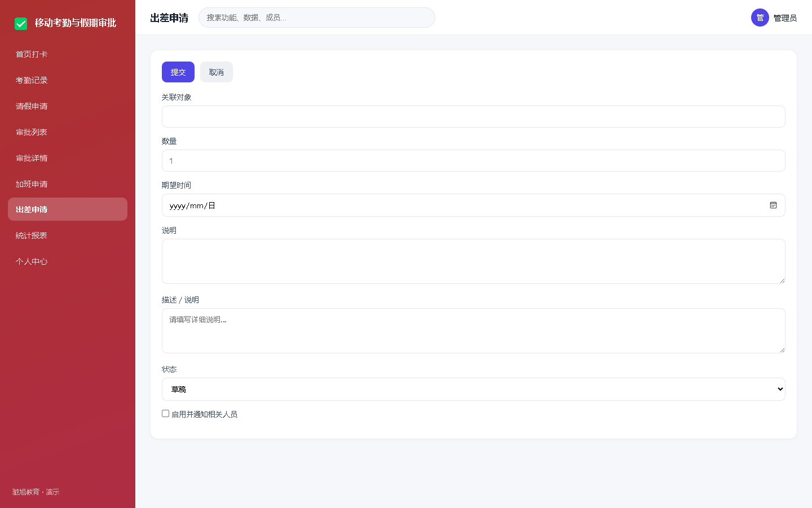Focus the 说明 text area
Image resolution: width=812 pixels, height=508 pixels.
tap(473, 261)
